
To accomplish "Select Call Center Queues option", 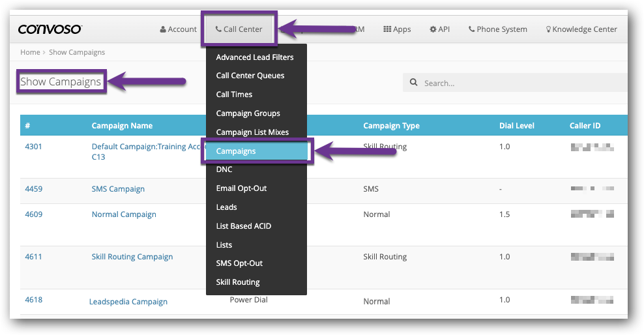I will coord(250,76).
